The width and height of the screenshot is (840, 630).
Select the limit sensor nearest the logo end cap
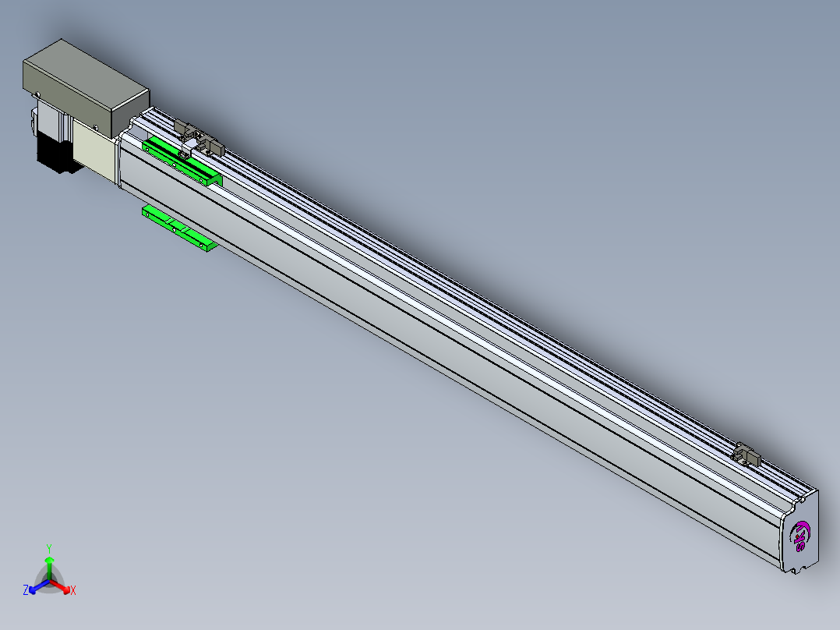coord(748,455)
